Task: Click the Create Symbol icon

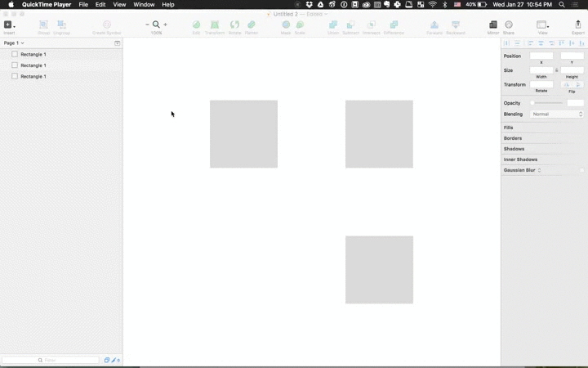Action: click(107, 25)
